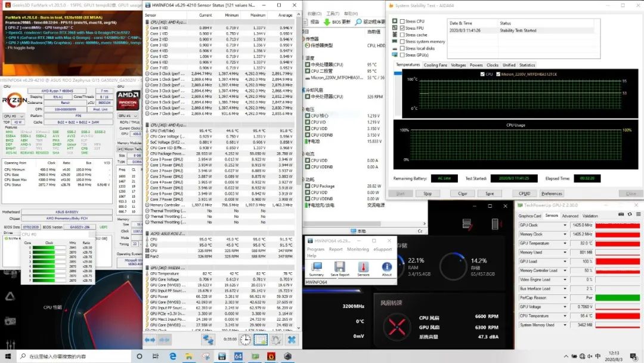644x363 pixels.
Task: Click blue X close icon in sensor toolbar
Action: coord(292,340)
